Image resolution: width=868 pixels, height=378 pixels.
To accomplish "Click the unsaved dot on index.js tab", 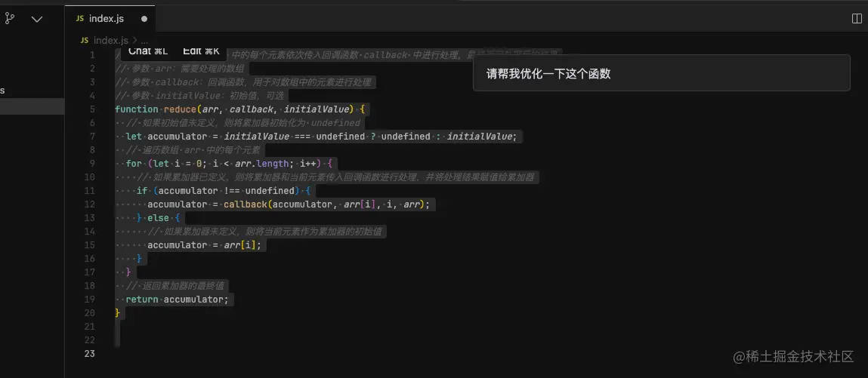I will tap(144, 19).
